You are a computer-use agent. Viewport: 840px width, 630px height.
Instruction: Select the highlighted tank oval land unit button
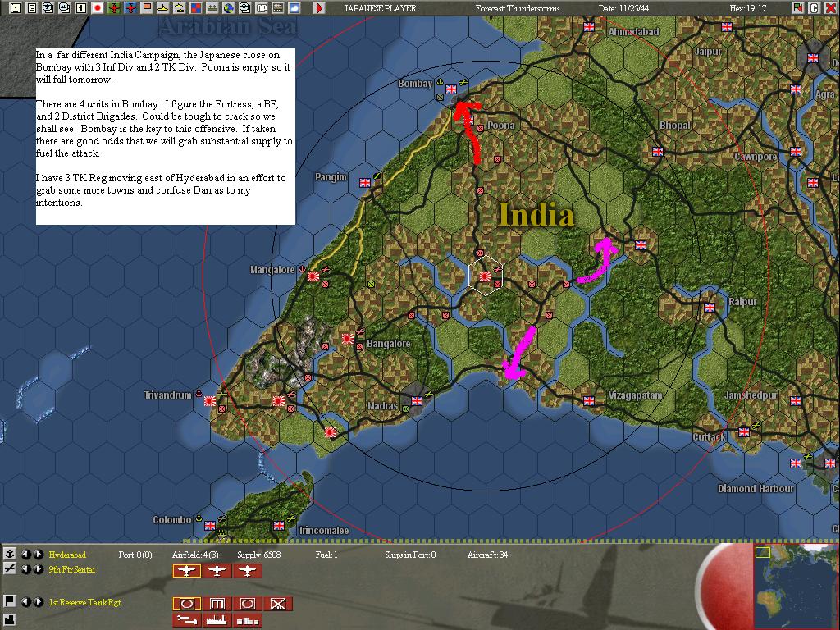(186, 604)
